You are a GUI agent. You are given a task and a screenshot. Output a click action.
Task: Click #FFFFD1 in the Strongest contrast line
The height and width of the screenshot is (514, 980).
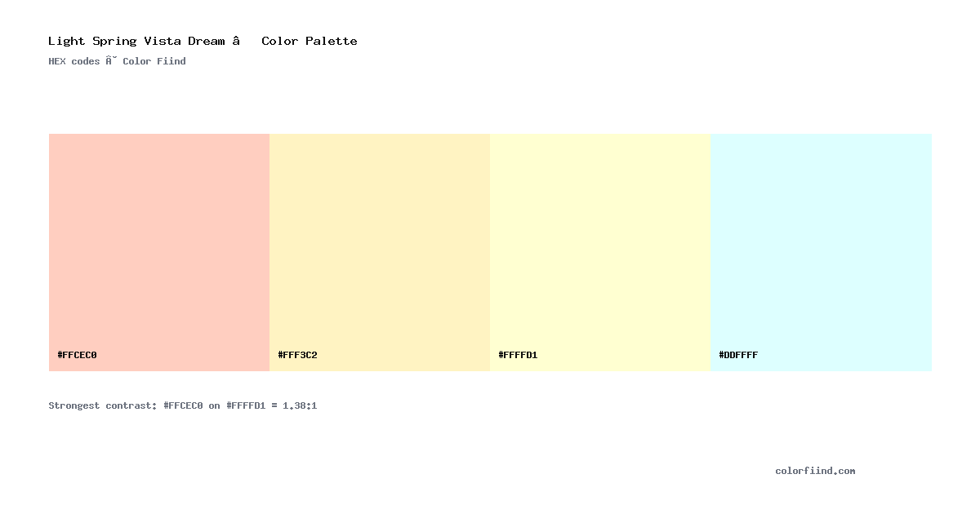246,405
